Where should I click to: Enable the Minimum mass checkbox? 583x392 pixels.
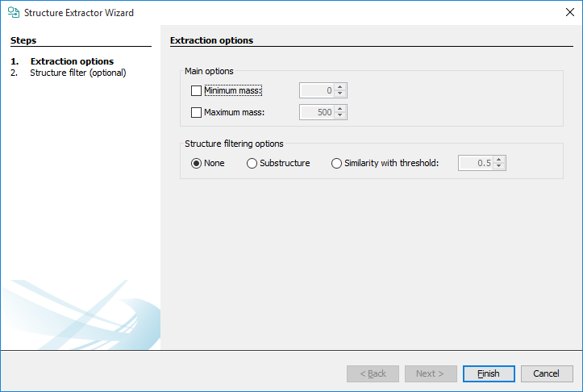click(197, 91)
